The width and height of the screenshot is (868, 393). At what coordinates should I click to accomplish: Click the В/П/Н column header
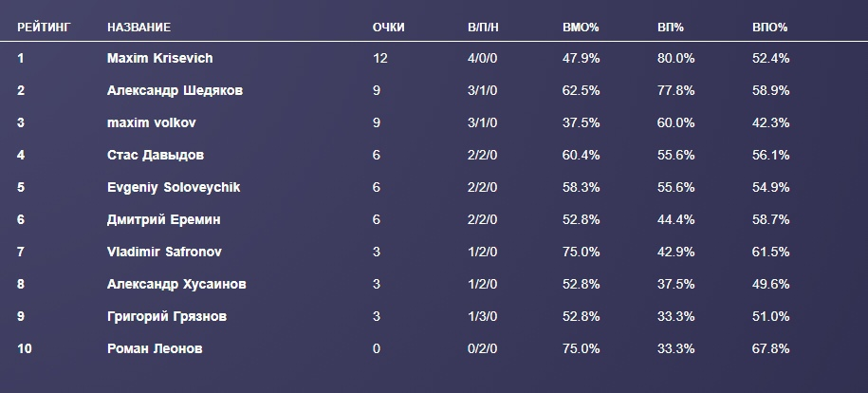tap(483, 28)
